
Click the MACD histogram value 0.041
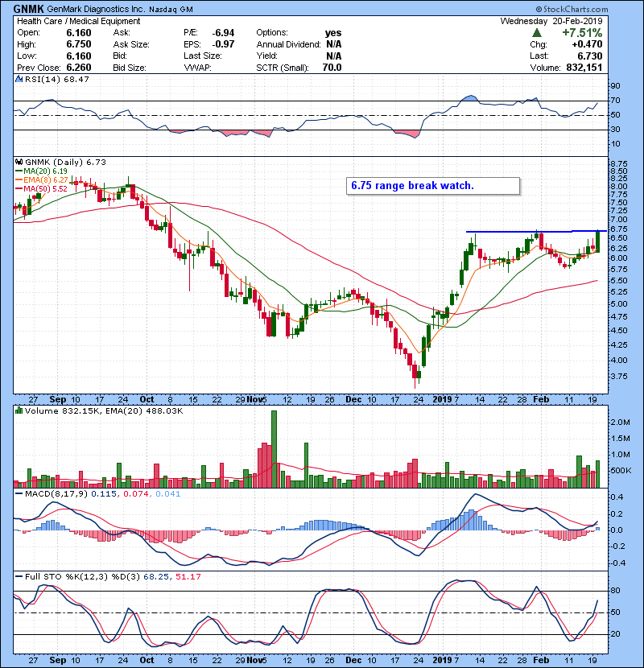168,494
